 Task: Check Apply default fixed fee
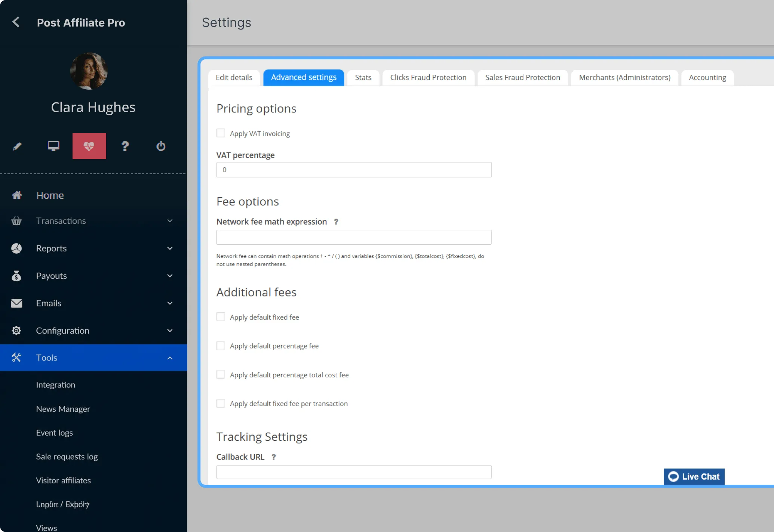pos(221,317)
